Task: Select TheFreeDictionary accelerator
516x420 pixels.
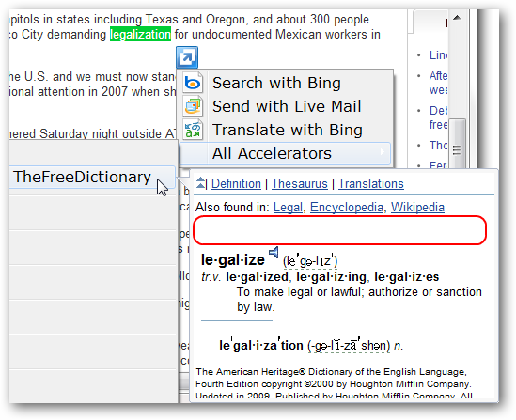Action: [x=92, y=177]
